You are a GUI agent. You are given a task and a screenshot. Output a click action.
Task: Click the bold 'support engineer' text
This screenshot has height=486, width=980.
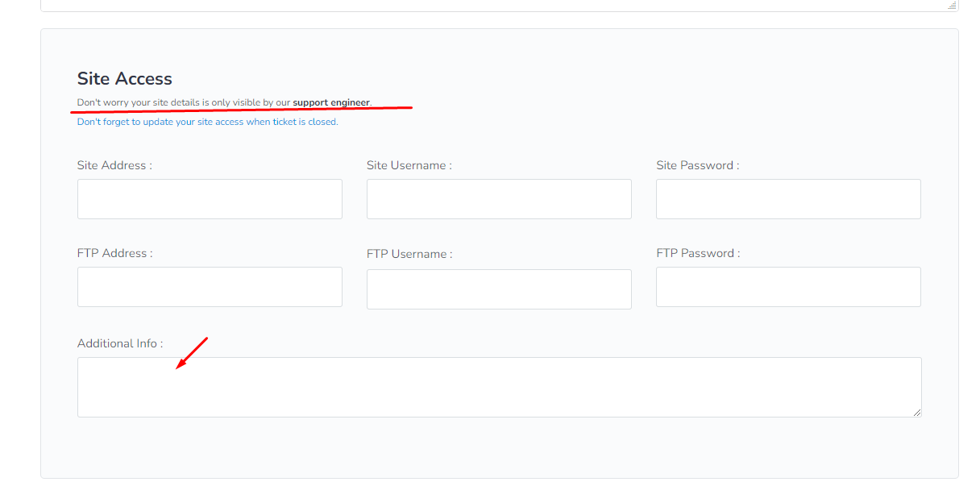pos(331,102)
